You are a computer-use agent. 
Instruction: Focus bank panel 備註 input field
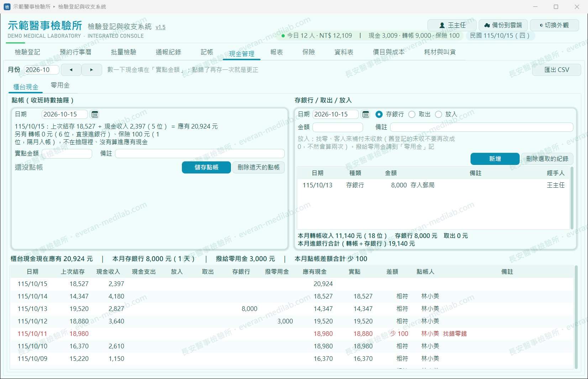482,127
